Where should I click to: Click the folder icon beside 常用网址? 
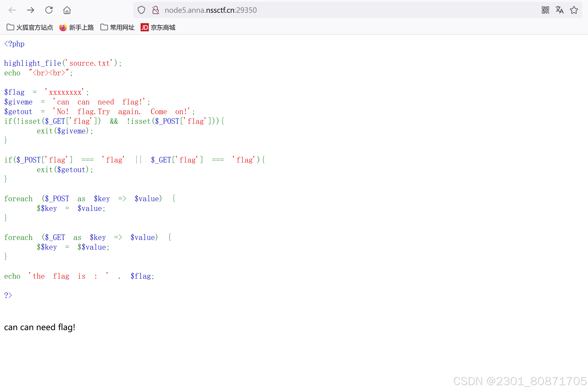point(104,27)
